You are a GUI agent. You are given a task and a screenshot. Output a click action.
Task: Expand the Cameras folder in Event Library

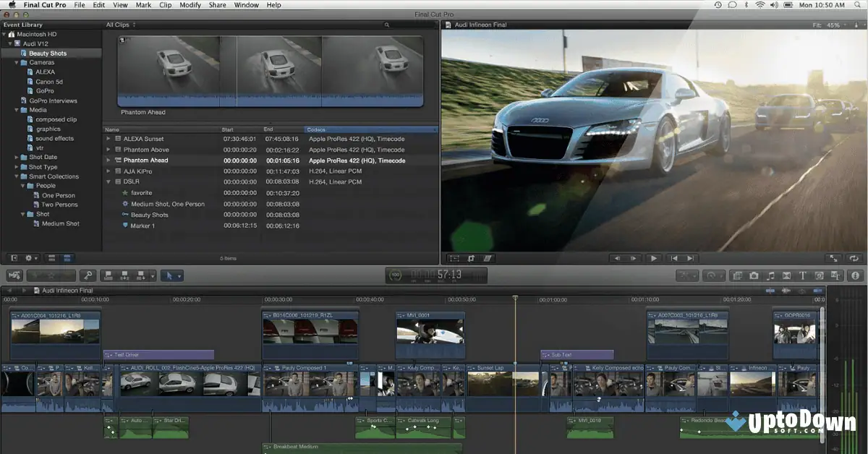(16, 62)
